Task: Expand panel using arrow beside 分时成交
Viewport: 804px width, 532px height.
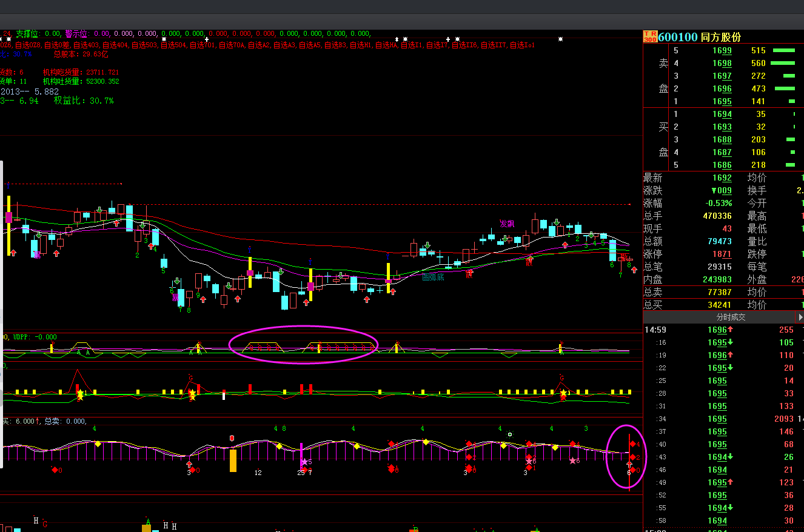Action: pos(800,317)
